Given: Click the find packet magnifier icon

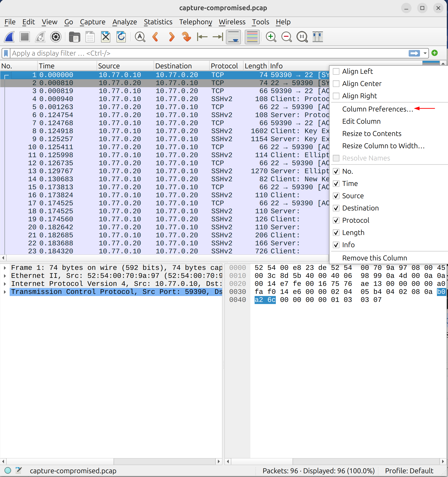Looking at the screenshot, I should click(x=140, y=37).
